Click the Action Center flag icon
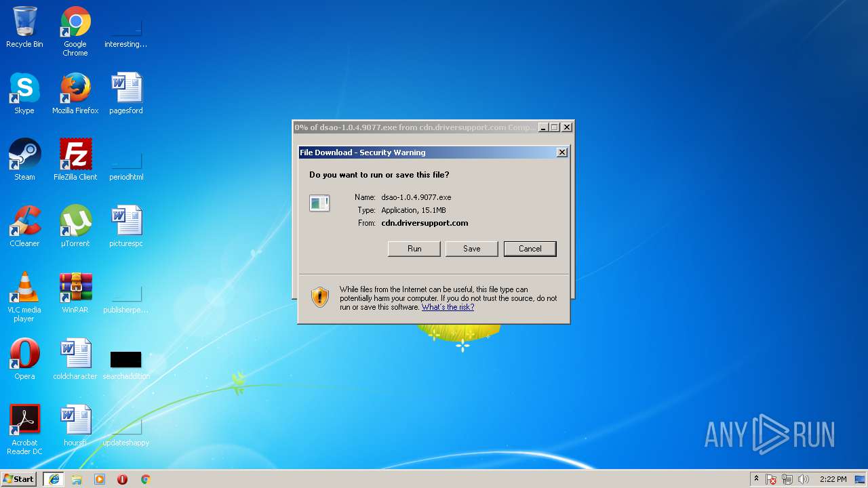868x488 pixels. [771, 479]
